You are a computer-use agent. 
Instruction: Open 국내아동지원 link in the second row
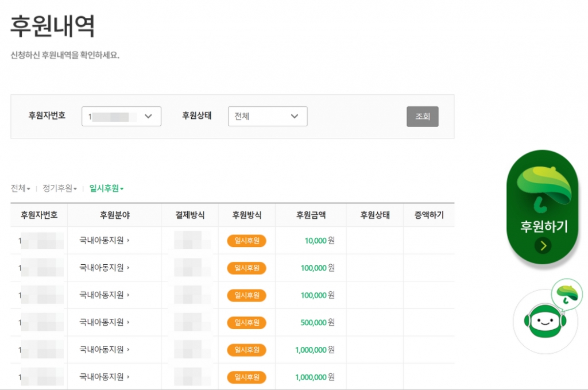tap(102, 268)
